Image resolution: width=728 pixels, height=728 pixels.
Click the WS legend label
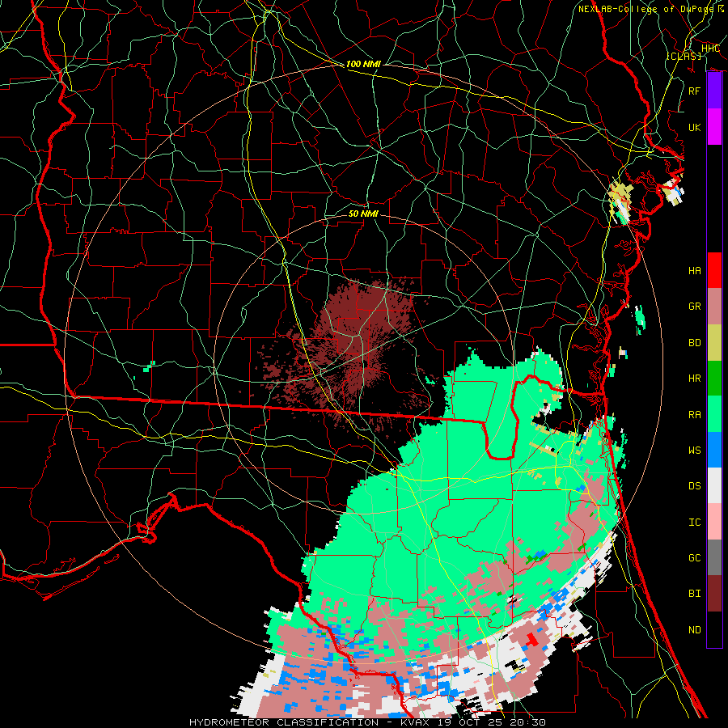[x=694, y=451]
